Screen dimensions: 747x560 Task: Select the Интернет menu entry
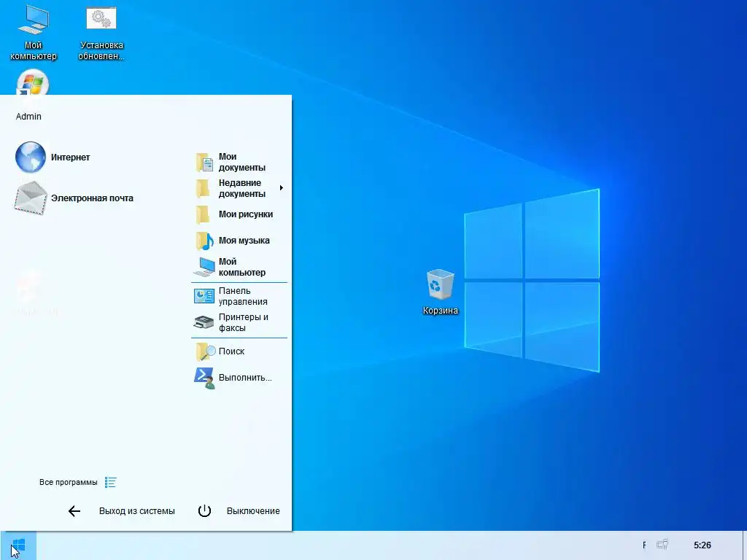[x=70, y=157]
